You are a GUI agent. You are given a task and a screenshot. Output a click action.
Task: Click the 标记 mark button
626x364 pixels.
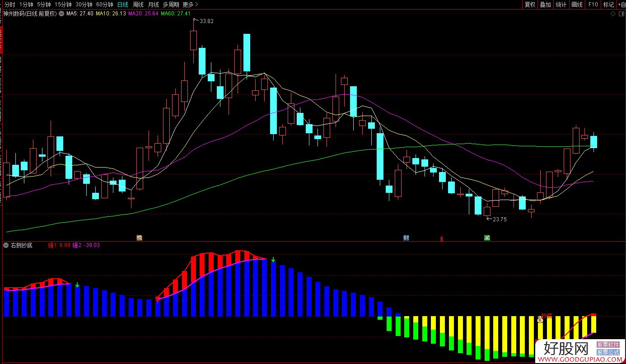point(608,5)
